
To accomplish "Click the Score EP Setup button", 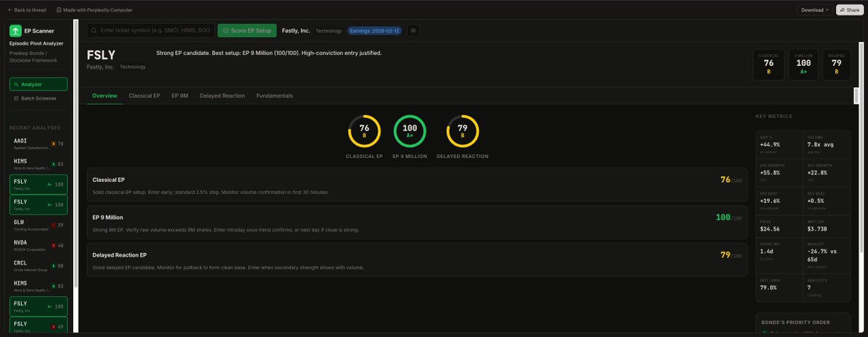I will pyautogui.click(x=247, y=30).
